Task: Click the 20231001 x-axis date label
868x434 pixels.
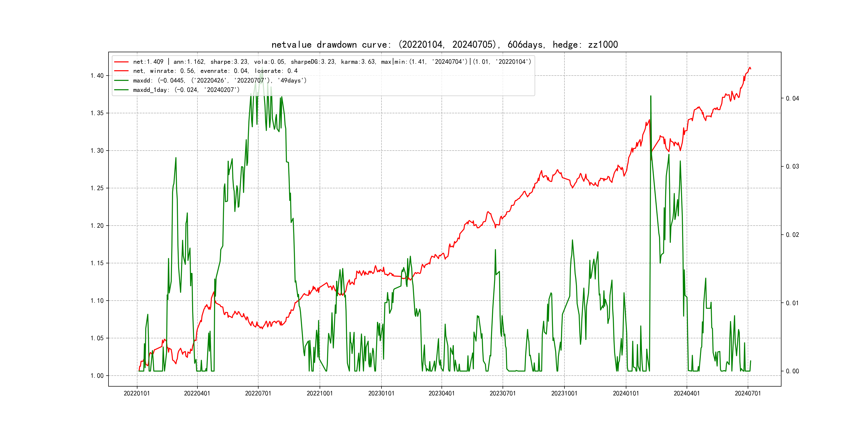Action: pyautogui.click(x=564, y=393)
